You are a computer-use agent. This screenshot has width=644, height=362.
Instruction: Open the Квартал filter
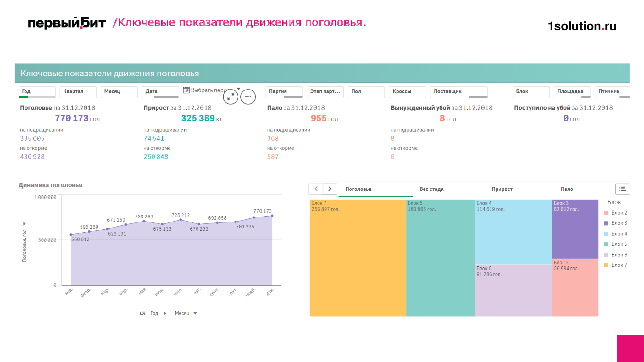click(78, 92)
